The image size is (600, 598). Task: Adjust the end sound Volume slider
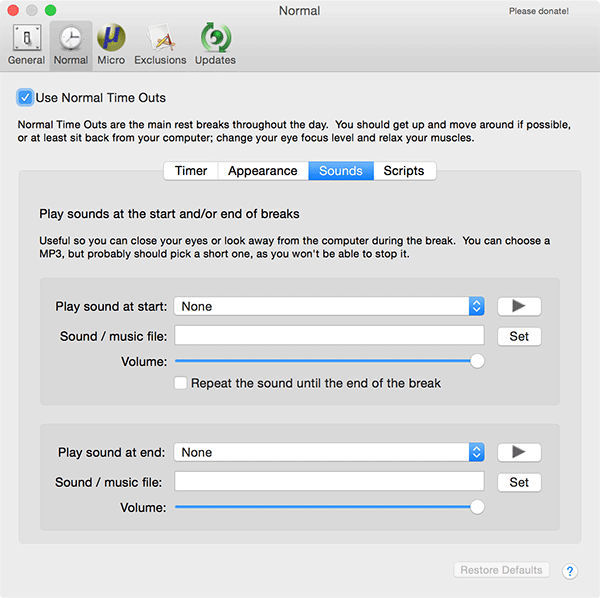tap(329, 507)
